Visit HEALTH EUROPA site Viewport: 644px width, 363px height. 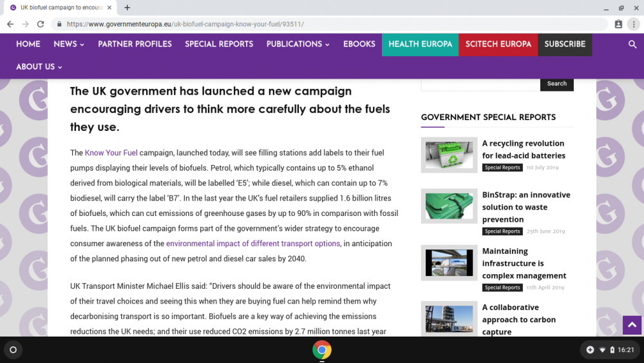pyautogui.click(x=420, y=44)
